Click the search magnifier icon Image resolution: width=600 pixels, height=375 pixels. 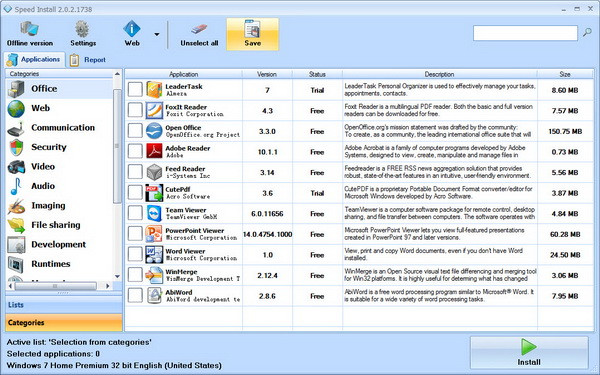(587, 33)
